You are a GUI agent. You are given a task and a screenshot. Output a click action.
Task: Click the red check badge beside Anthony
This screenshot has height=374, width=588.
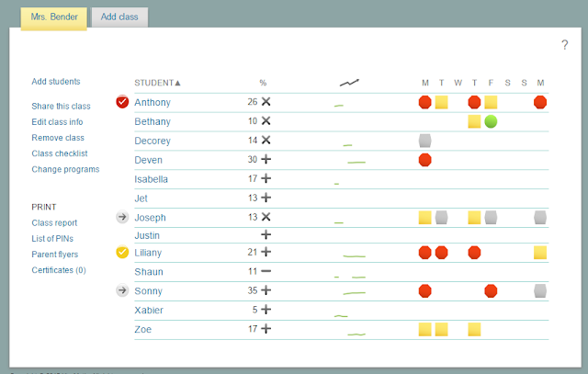[122, 102]
